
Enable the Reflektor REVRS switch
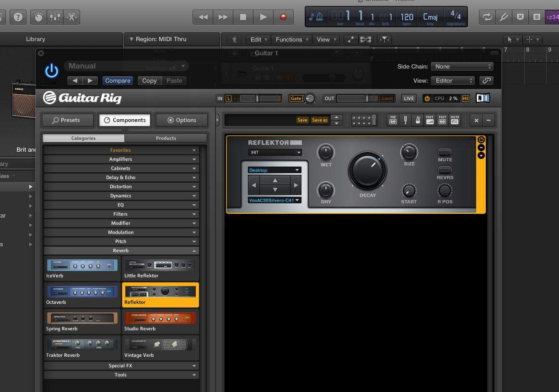click(x=445, y=170)
